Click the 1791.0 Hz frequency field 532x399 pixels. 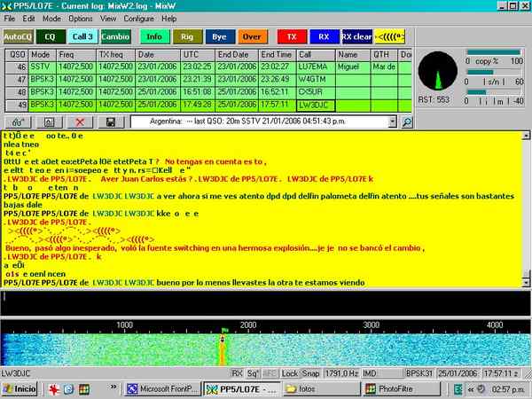(341, 373)
